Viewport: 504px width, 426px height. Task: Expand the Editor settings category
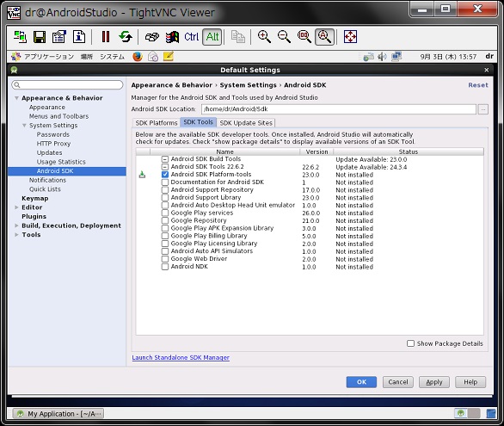(x=16, y=207)
